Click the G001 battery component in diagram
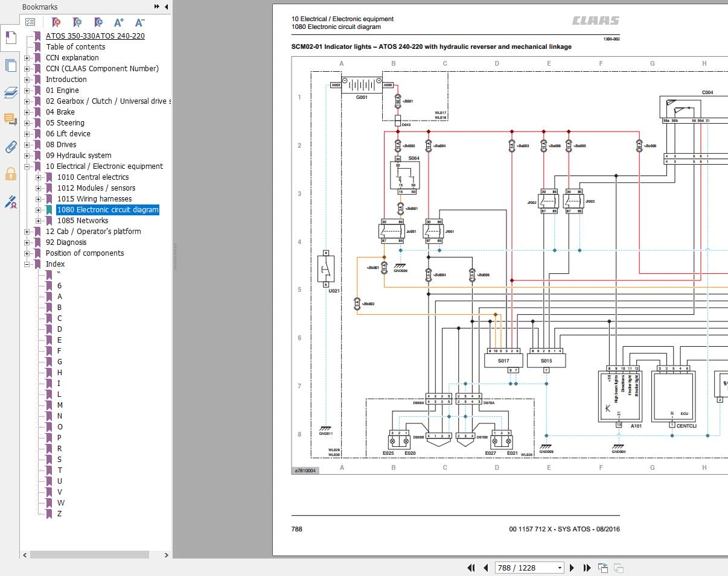 click(362, 85)
